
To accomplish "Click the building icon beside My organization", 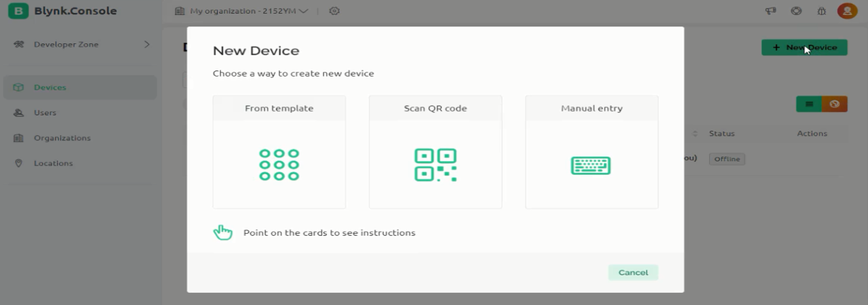I will click(180, 11).
